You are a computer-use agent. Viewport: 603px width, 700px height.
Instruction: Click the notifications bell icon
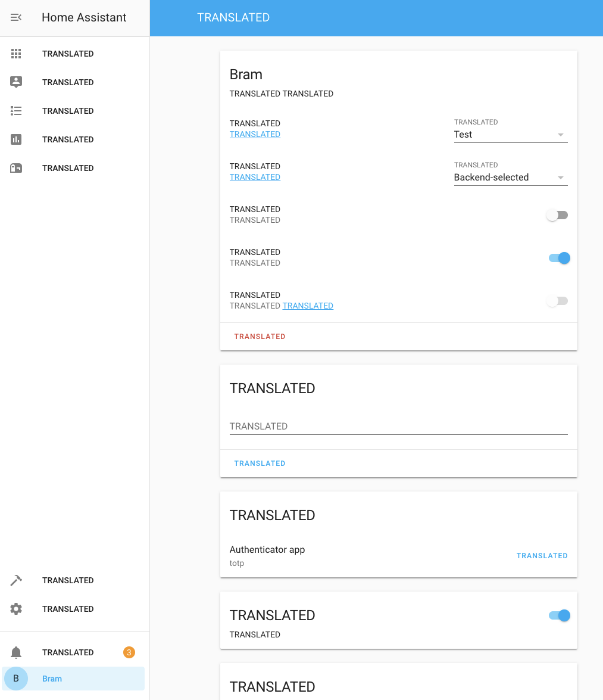click(x=15, y=652)
